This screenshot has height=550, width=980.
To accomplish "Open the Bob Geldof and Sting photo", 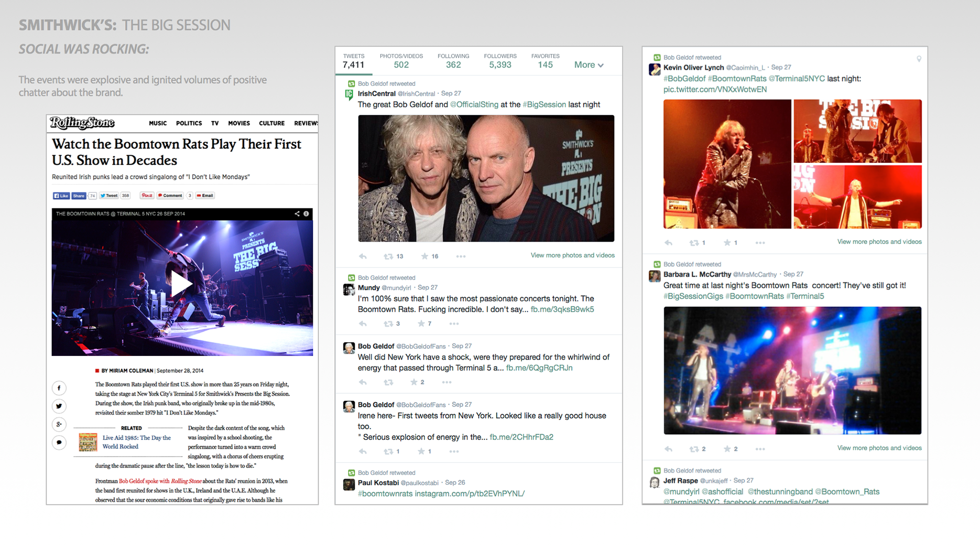I will coord(486,178).
